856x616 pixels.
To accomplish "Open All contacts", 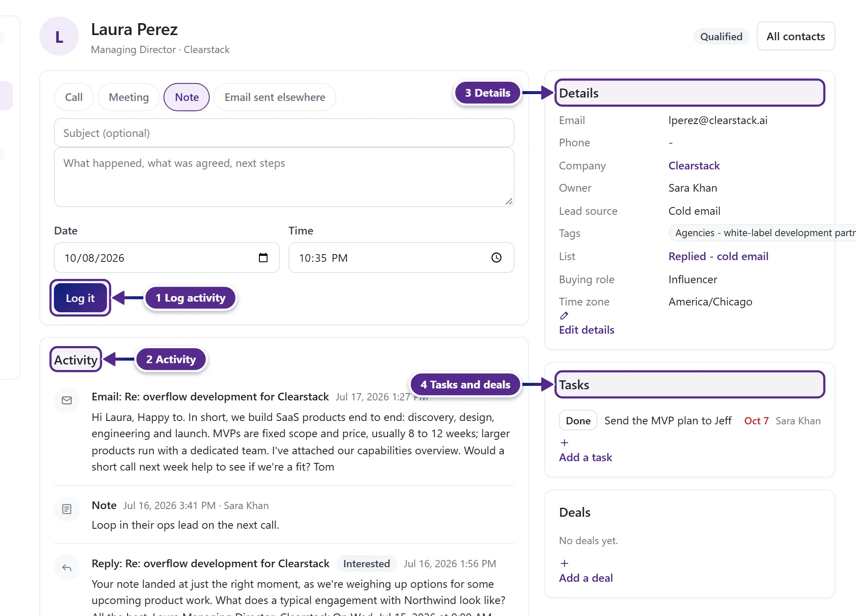I will 796,36.
